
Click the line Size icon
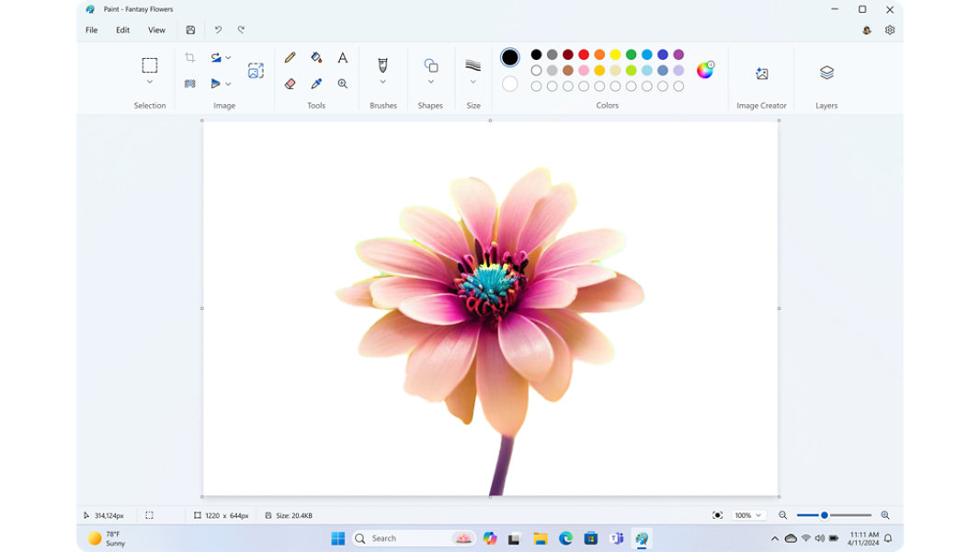coord(473,65)
